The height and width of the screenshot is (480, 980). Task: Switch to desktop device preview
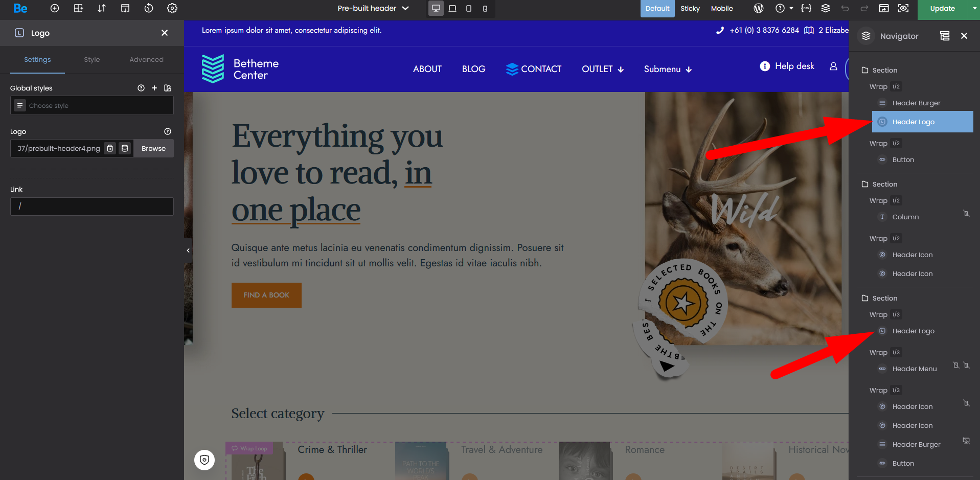(x=436, y=8)
